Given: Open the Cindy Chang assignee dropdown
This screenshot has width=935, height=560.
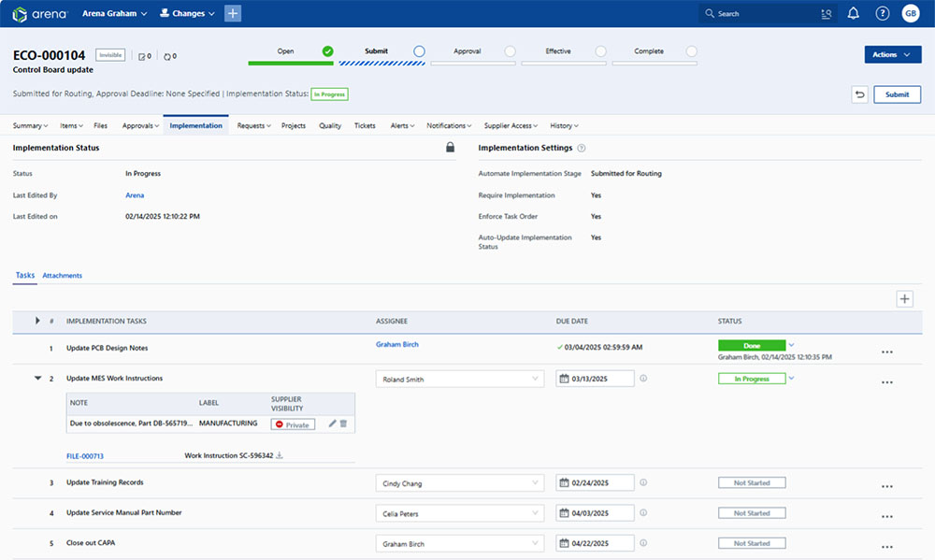Looking at the screenshot, I should 459,483.
